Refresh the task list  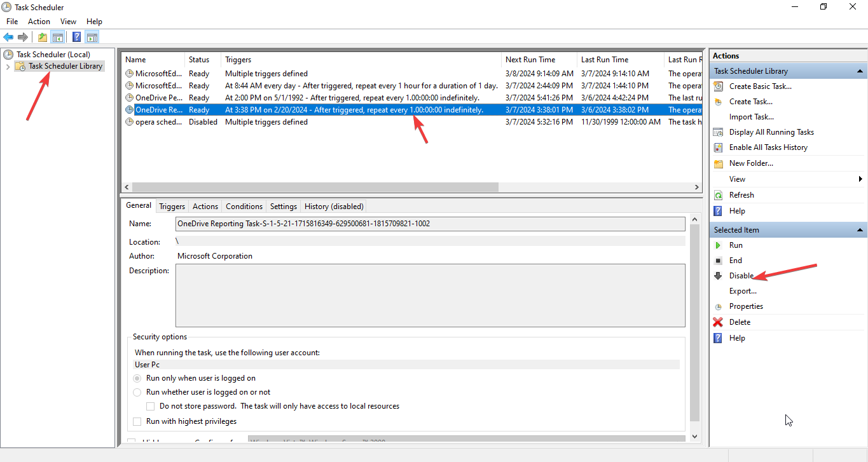click(x=742, y=194)
